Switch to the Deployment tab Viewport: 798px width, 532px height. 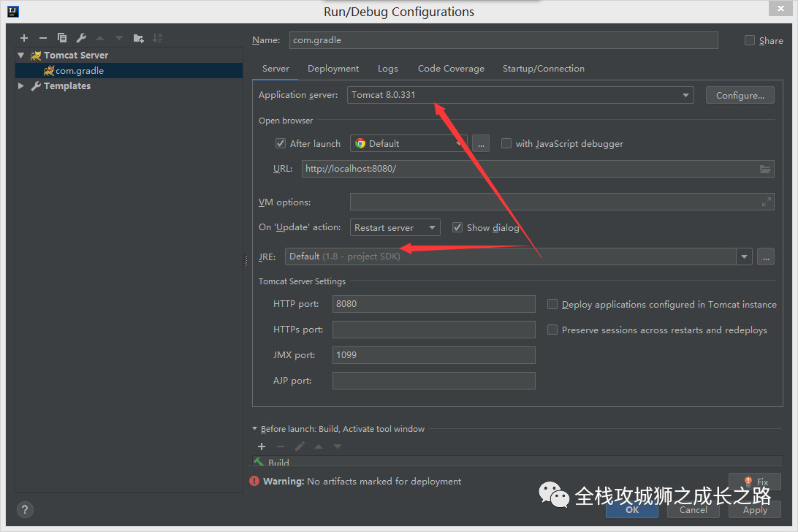(x=333, y=69)
